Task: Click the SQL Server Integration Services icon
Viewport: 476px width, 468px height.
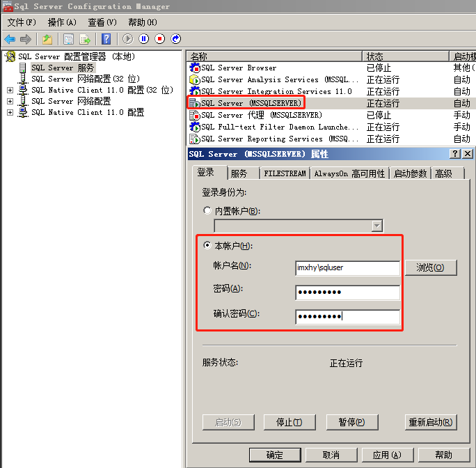Action: click(195, 91)
